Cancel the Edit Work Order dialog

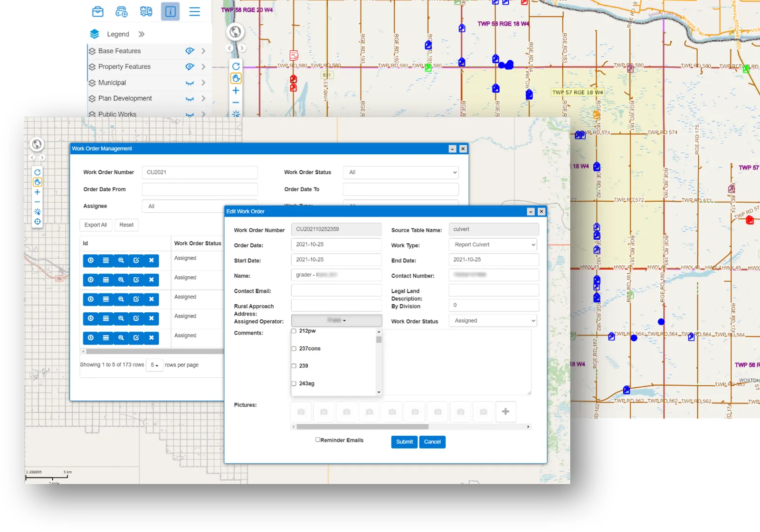pyautogui.click(x=432, y=442)
